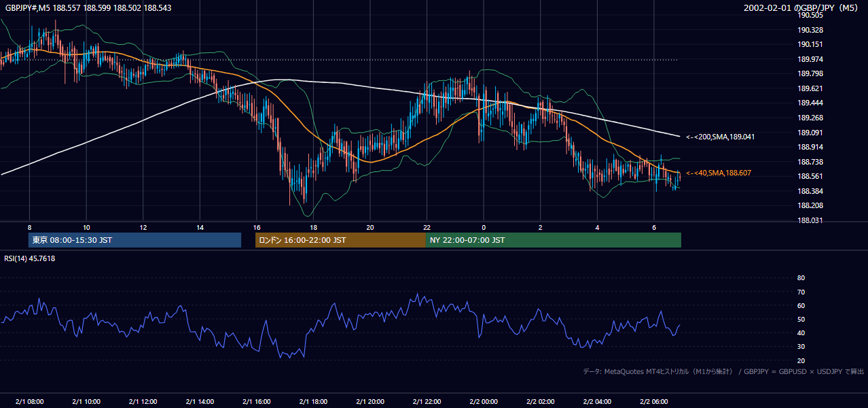Click price scale value 188.208
The height and width of the screenshot is (408, 868).
click(810, 205)
